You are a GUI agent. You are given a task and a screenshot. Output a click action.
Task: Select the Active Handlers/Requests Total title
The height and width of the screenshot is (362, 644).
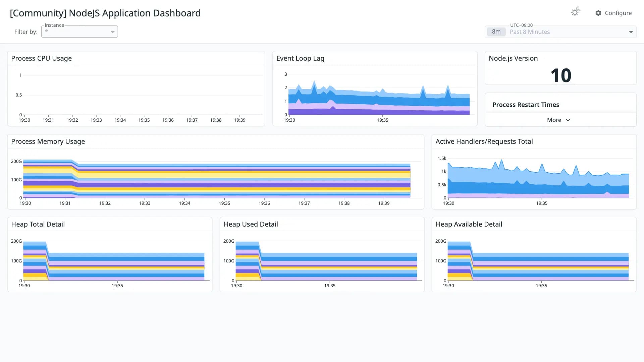point(484,141)
